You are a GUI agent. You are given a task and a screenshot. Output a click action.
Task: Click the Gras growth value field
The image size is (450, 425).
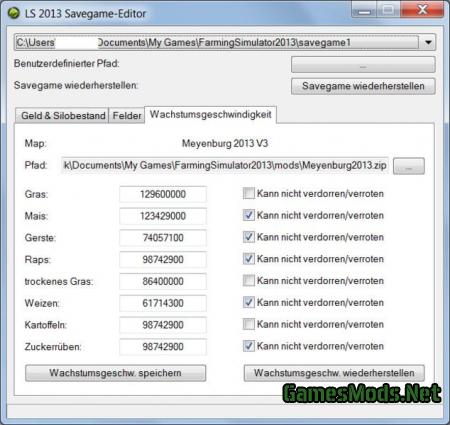pyautogui.click(x=163, y=194)
